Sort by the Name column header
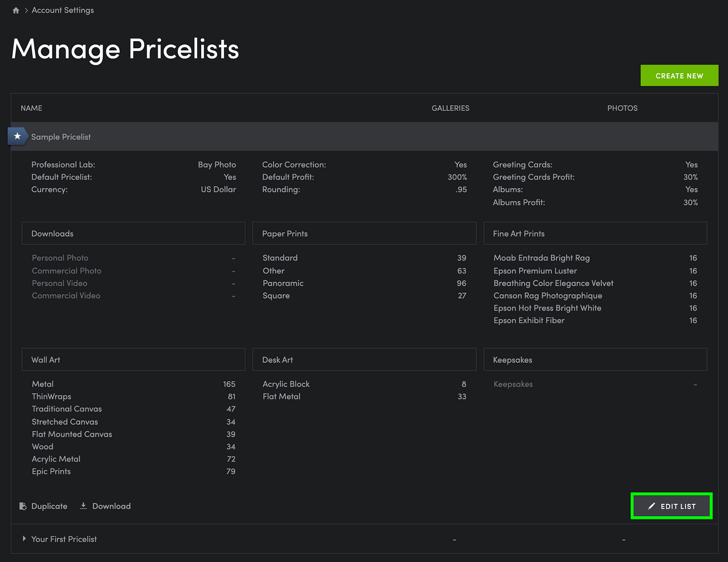728x562 pixels. [31, 108]
